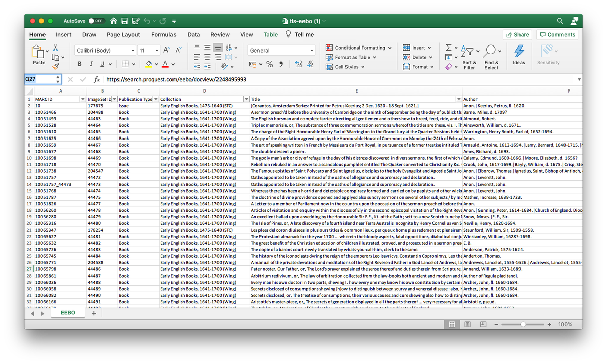The width and height of the screenshot is (607, 364).
Task: Click the Home icon in title bar
Action: 114,21
